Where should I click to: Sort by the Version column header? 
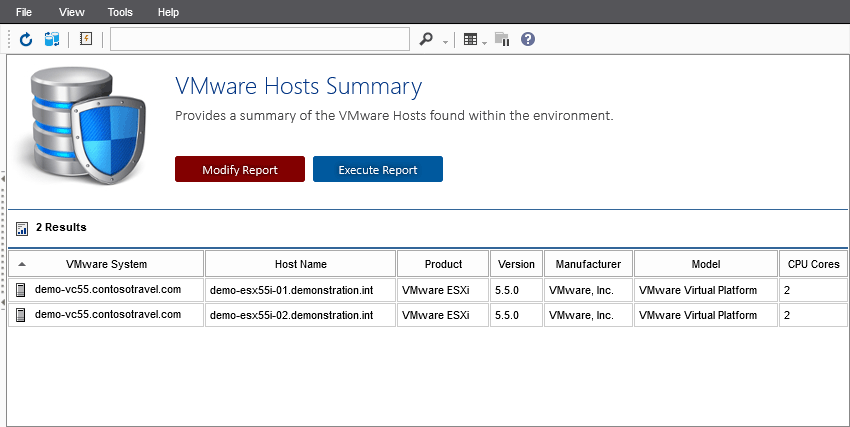(x=516, y=264)
